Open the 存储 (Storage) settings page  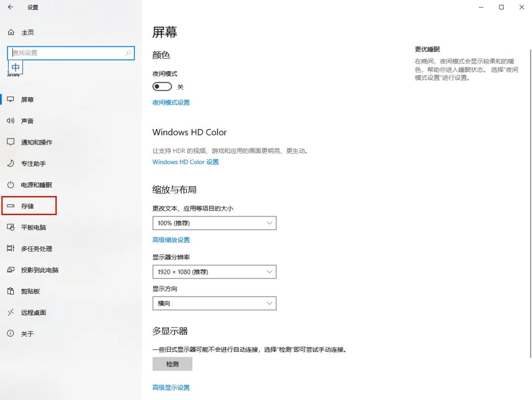tap(27, 206)
